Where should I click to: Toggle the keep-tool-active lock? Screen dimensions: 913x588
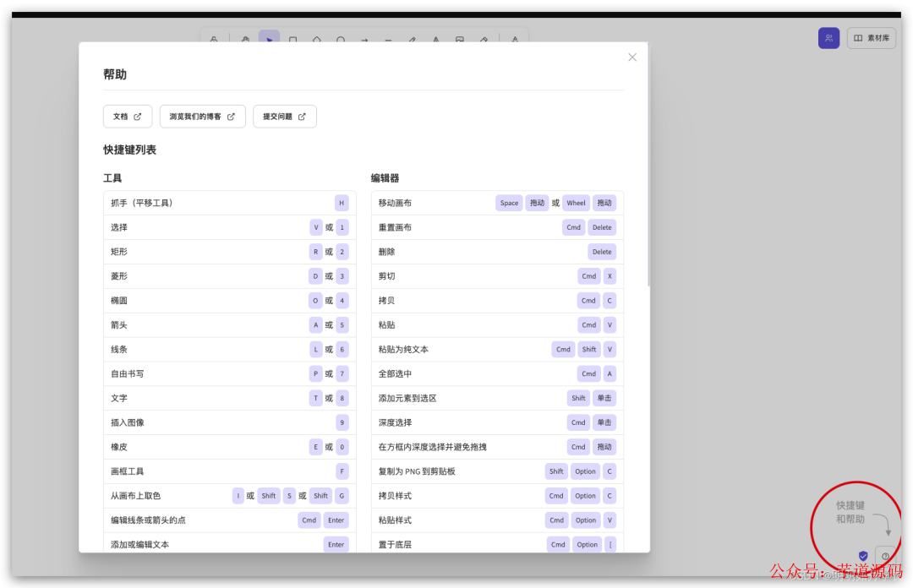click(214, 38)
